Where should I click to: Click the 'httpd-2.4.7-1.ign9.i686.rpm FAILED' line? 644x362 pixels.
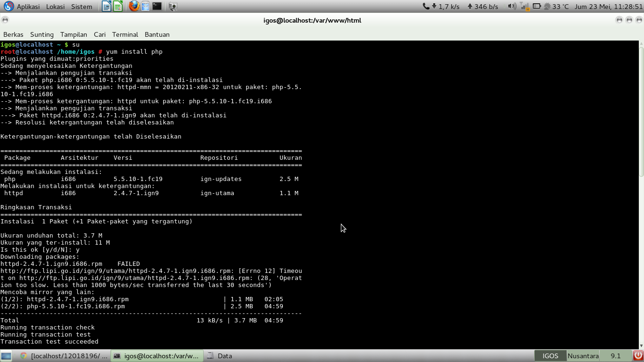(x=70, y=264)
